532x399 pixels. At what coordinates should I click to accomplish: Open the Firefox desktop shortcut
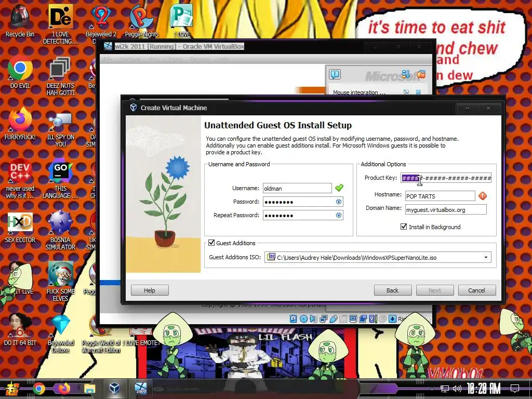[x=20, y=124]
